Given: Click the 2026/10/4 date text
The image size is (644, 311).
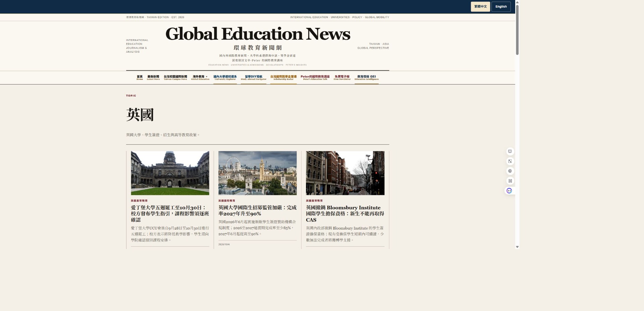Looking at the screenshot, I should coord(224,244).
